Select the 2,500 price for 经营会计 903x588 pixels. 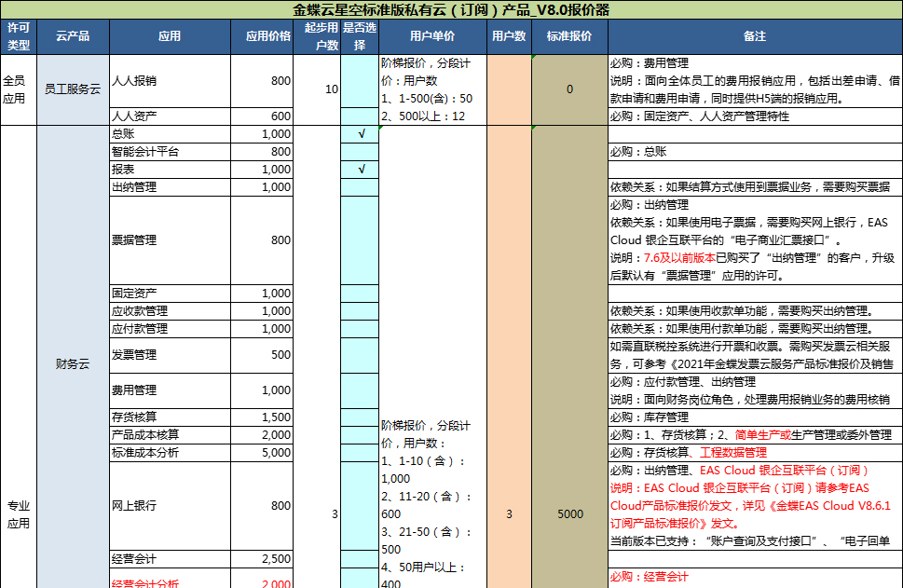pos(262,559)
